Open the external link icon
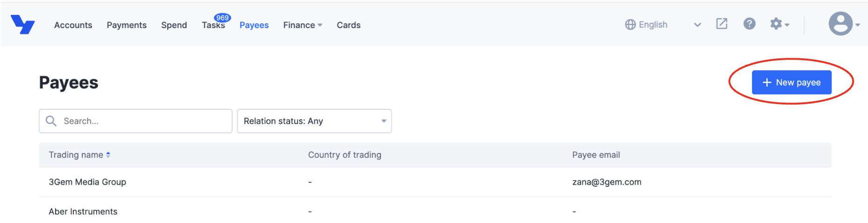This screenshot has height=223, width=868. 721,24
